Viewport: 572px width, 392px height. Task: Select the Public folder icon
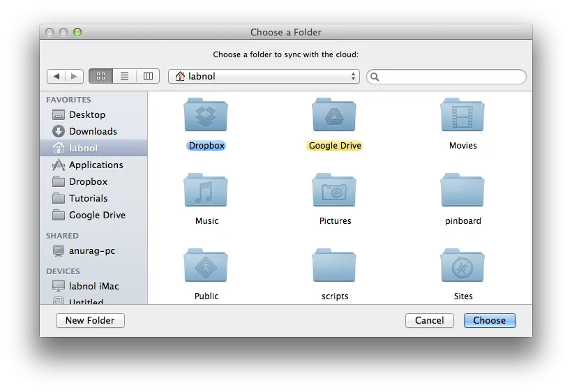pos(206,266)
